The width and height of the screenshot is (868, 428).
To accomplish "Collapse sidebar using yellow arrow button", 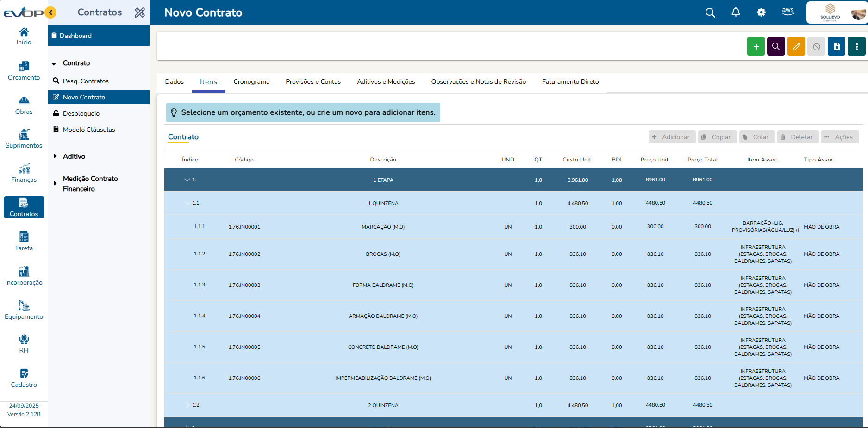I will coord(50,12).
